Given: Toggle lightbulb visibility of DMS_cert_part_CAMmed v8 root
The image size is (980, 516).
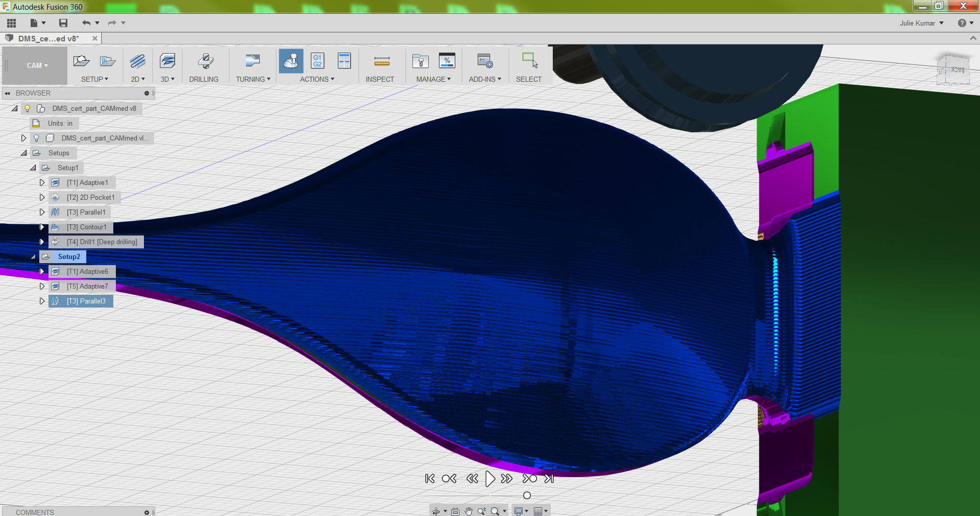Looking at the screenshot, I should (28, 108).
